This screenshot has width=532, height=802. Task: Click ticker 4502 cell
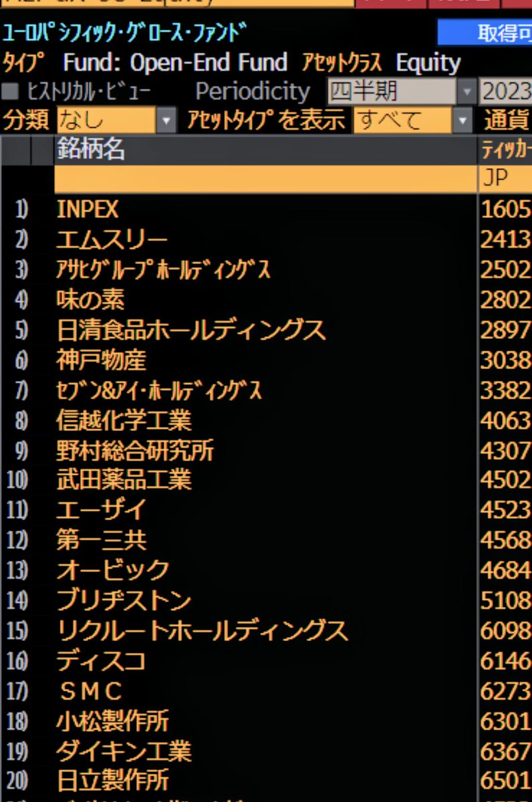[506, 481]
